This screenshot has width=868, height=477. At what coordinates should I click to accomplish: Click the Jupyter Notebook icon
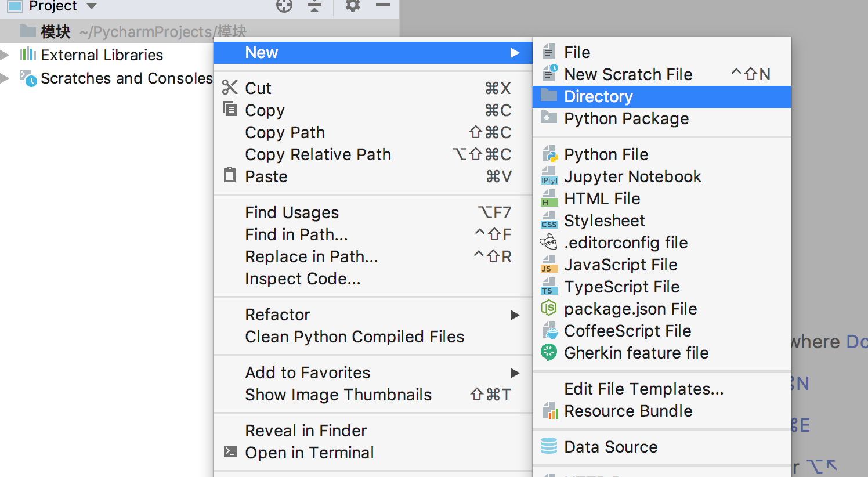[x=549, y=176]
